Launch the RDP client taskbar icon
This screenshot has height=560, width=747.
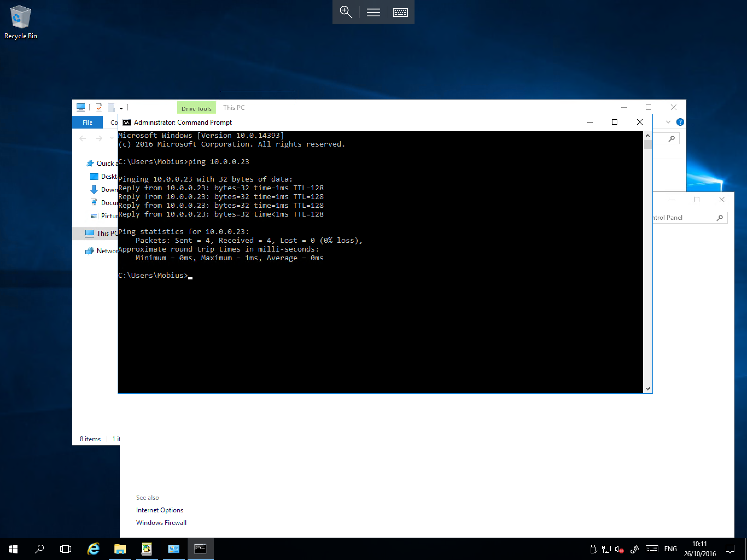pos(147,549)
